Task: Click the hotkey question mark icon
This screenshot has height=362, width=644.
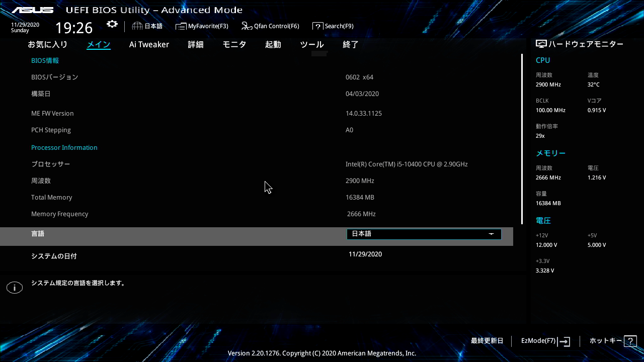Action: click(x=630, y=341)
